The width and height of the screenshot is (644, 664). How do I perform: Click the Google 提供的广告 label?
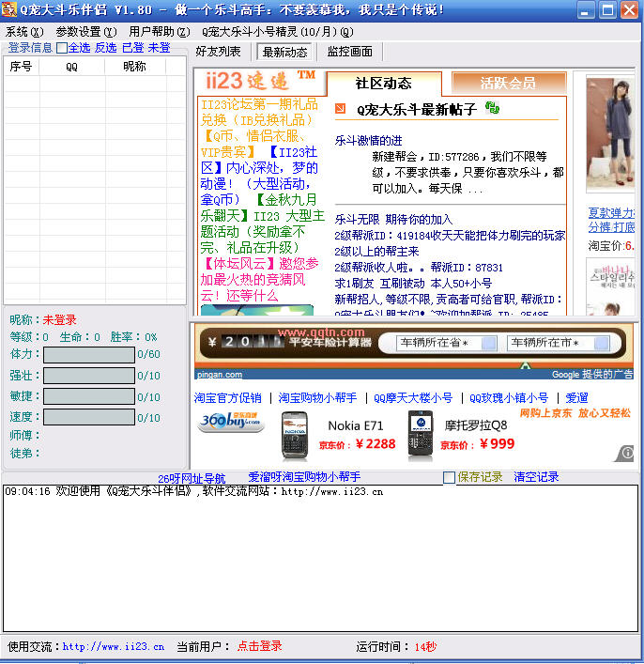(x=592, y=375)
